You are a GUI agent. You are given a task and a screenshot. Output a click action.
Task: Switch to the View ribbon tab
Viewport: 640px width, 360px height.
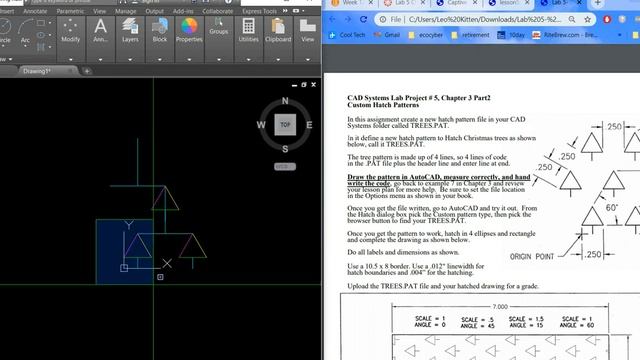tap(99, 11)
